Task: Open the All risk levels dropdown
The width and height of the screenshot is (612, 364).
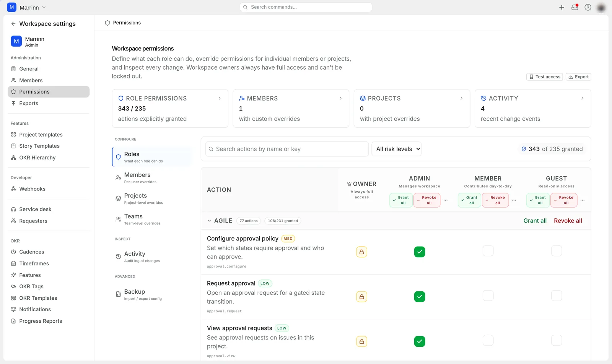Action: 397,149
